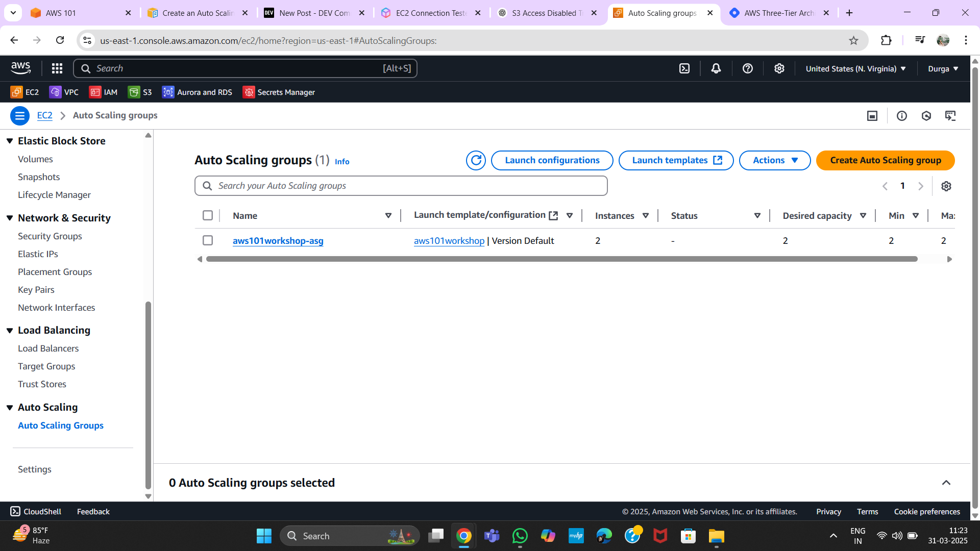Open table preferences gear icon
The width and height of the screenshot is (980, 551).
coord(946,186)
